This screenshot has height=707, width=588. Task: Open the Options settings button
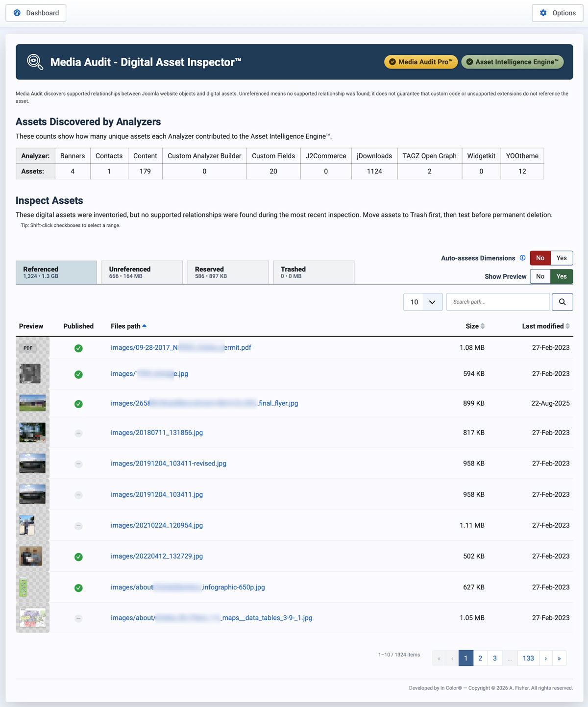[x=558, y=13]
